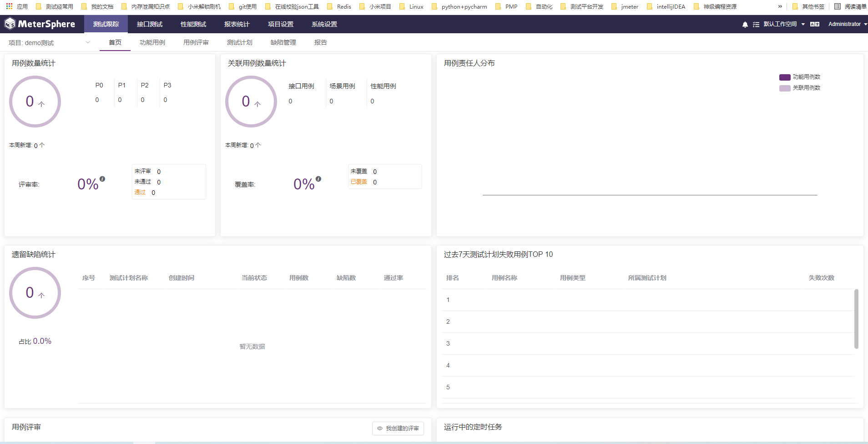Screen dimensions: 868x444
Task: Click the 失败次数 column header
Action: [822, 278]
